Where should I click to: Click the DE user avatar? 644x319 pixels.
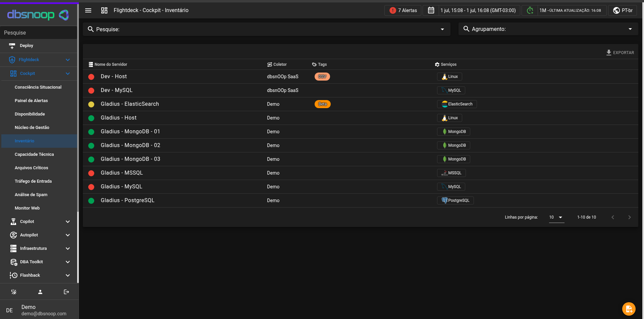coord(9,310)
